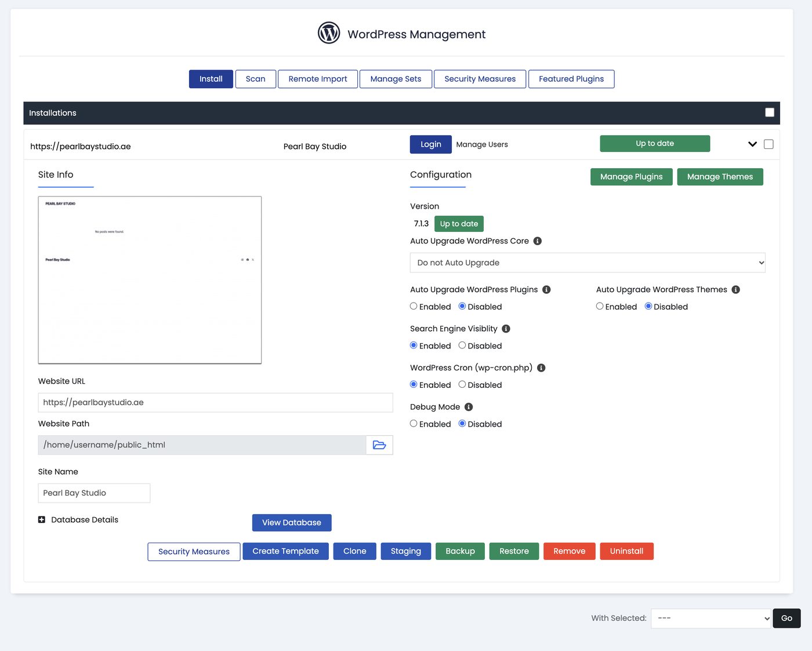
Task: Open the With Selected dropdown
Action: (x=711, y=619)
